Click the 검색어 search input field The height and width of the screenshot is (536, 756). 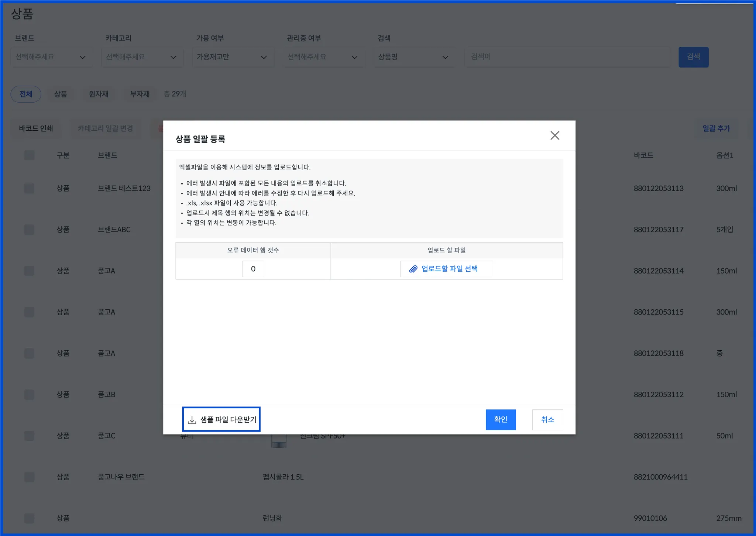[x=567, y=57]
